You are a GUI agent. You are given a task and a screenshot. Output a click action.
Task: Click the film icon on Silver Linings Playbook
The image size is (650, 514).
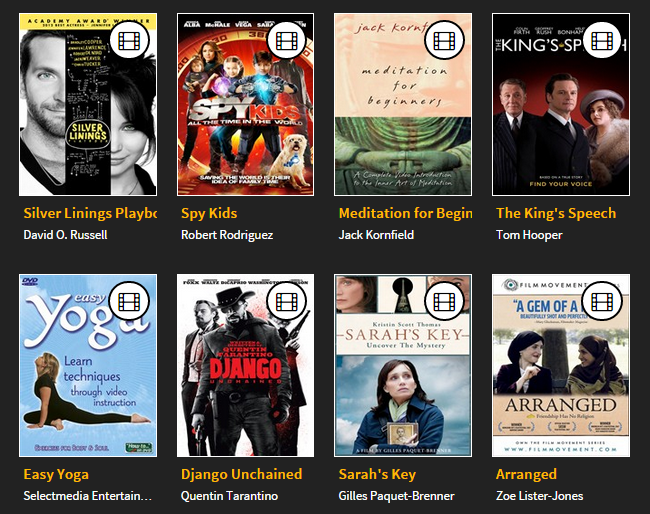tap(130, 40)
